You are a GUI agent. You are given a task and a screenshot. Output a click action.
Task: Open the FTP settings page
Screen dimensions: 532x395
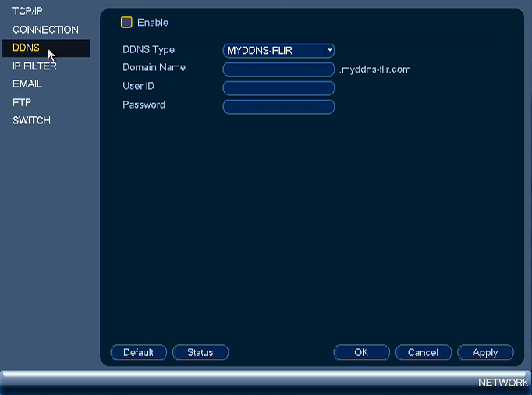point(22,102)
